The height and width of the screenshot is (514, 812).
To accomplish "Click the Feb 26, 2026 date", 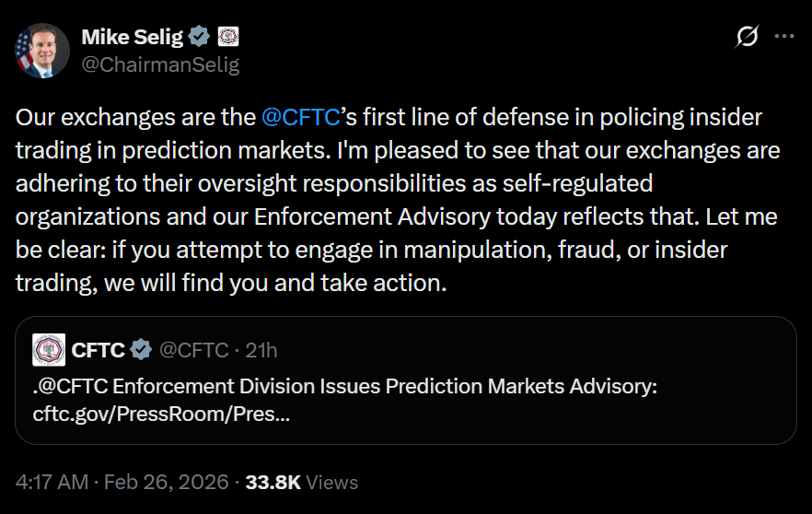I will pos(166,482).
